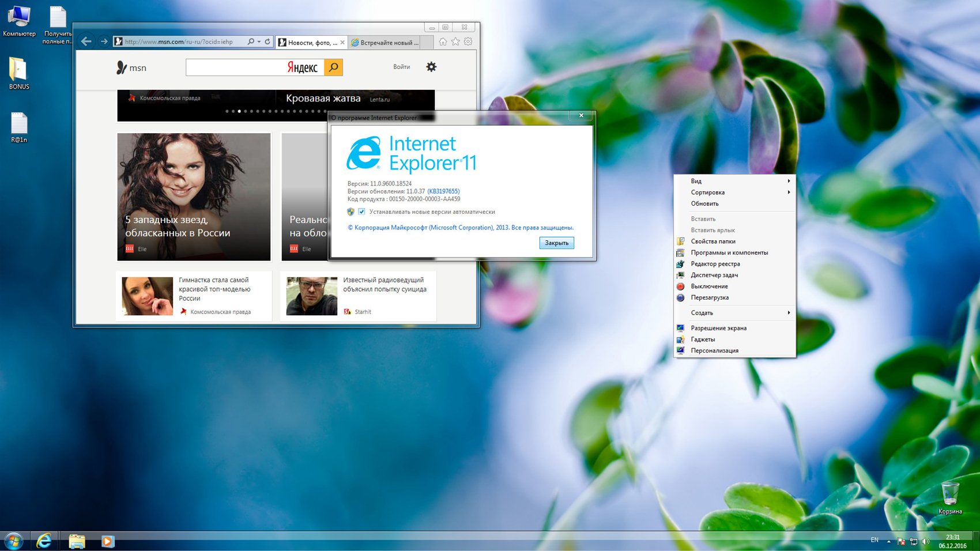Select the R@1n file on the desktop
980x551 pixels.
(x=19, y=127)
